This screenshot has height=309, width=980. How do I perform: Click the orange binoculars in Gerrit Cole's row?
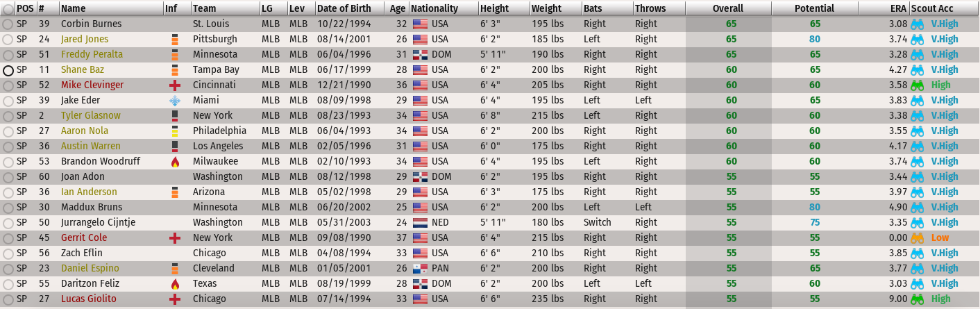point(918,237)
